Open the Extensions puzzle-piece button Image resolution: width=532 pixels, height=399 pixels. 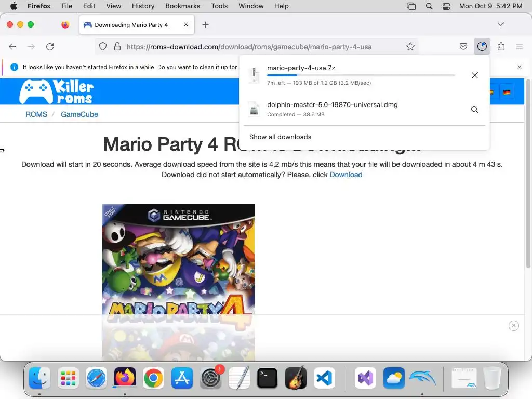(x=501, y=46)
